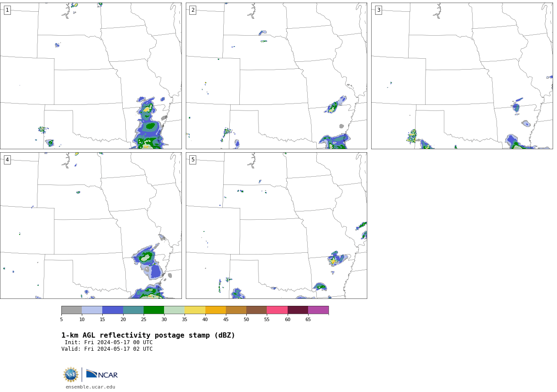Click the colorbar tick label 30
The image size is (557, 392).
coord(164,320)
